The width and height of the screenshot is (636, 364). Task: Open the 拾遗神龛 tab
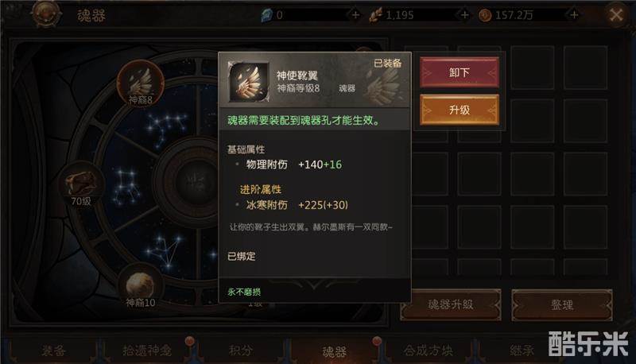click(147, 350)
